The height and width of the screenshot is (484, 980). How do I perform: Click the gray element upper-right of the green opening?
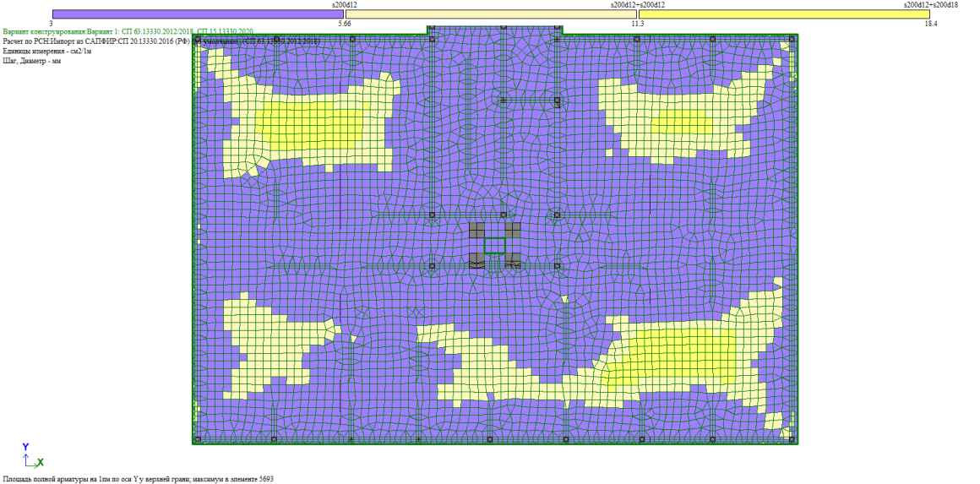512,231
